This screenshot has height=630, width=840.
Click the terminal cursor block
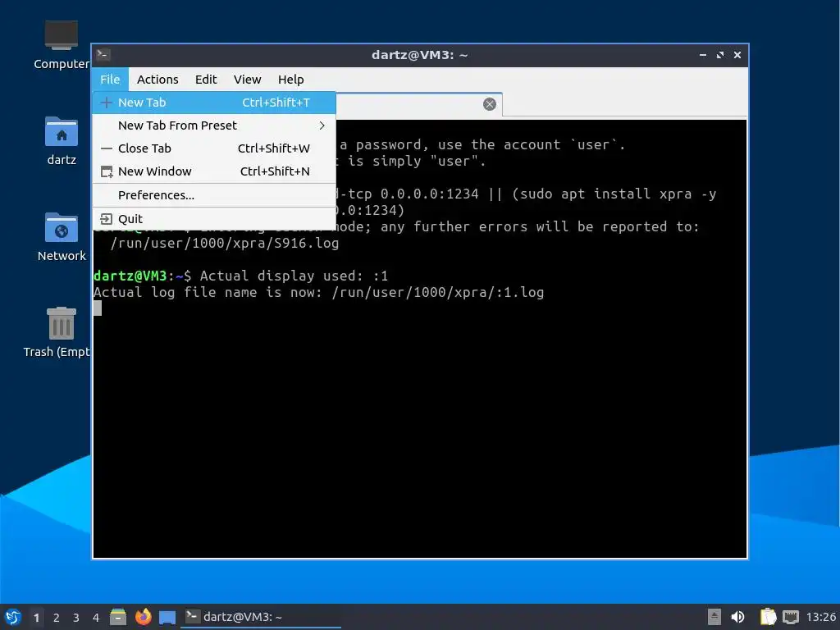pyautogui.click(x=98, y=308)
